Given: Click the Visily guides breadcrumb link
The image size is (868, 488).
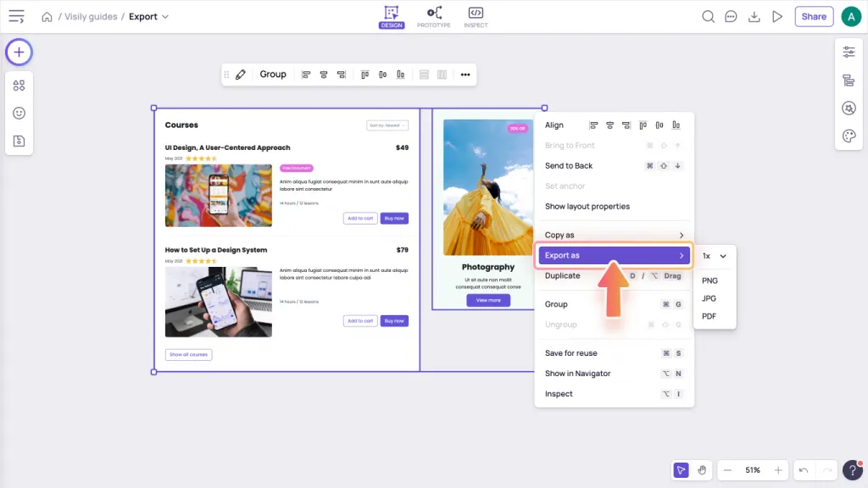Looking at the screenshot, I should [91, 17].
